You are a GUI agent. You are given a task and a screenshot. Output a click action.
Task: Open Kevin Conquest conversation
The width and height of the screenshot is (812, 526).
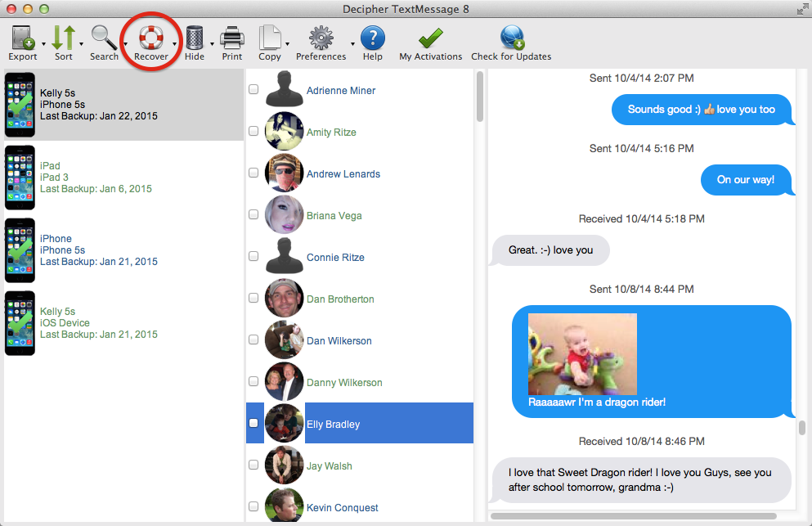tap(343, 508)
